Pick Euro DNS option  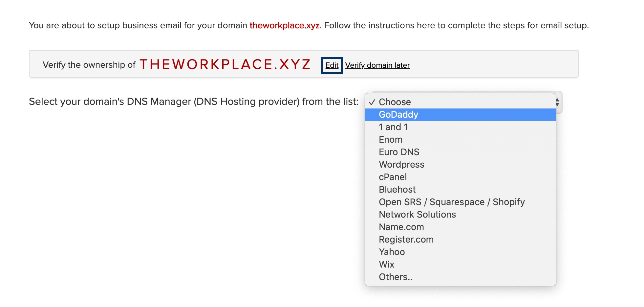[x=460, y=152]
